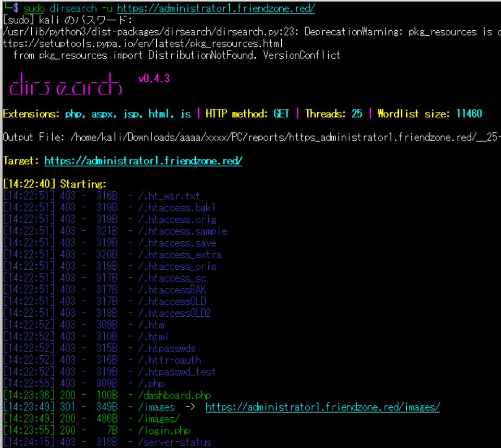The image size is (501, 448).
Task: Click the /.ht_wsr.txt result path
Action: click(x=169, y=196)
